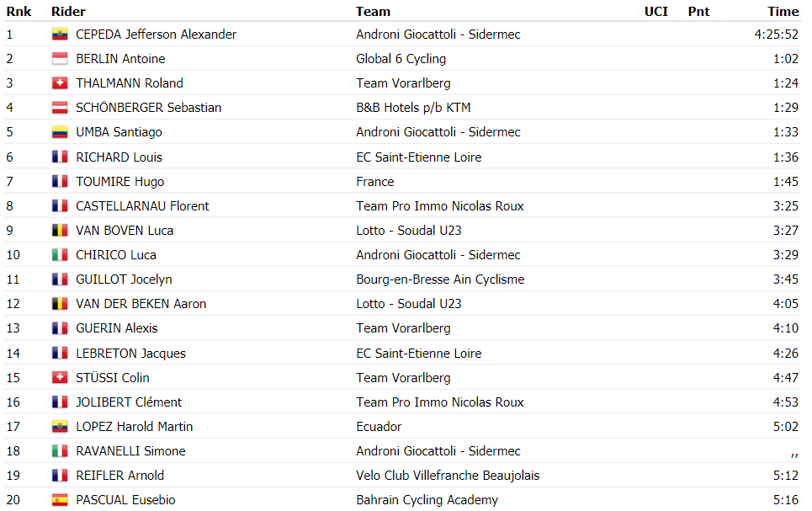Open the Team Vorarlberg link for STÜSSI Colin
Viewport: 812px width, 511px height.
coord(403,378)
